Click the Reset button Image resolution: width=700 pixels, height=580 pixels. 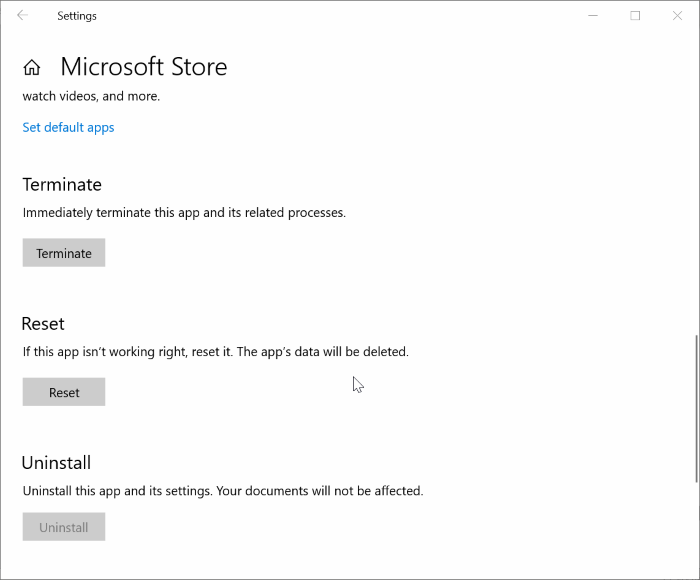coord(64,392)
